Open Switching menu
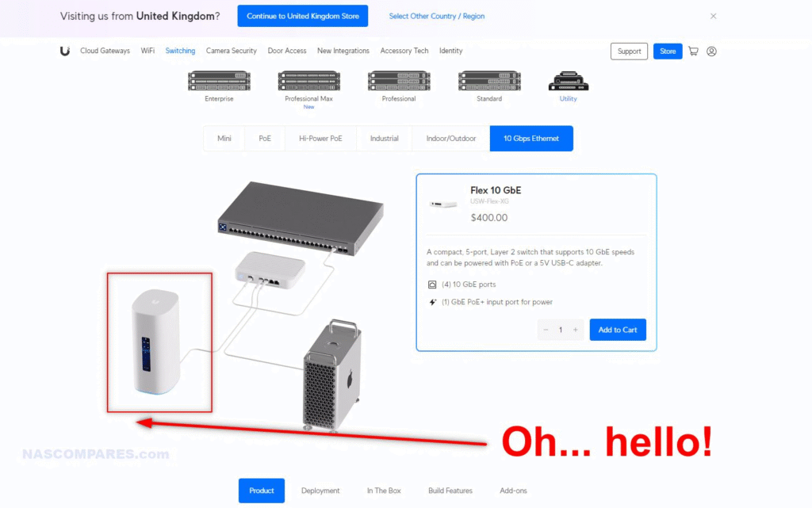This screenshot has height=508, width=812. (x=180, y=51)
